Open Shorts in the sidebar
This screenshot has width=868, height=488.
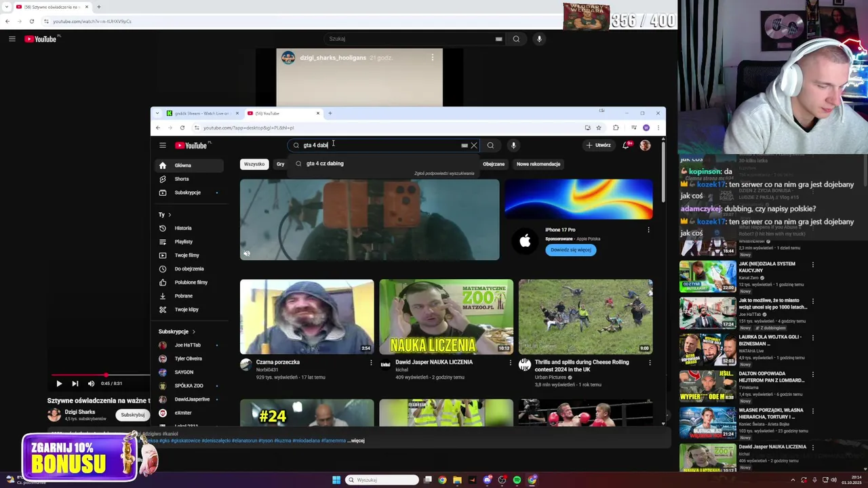click(x=182, y=179)
